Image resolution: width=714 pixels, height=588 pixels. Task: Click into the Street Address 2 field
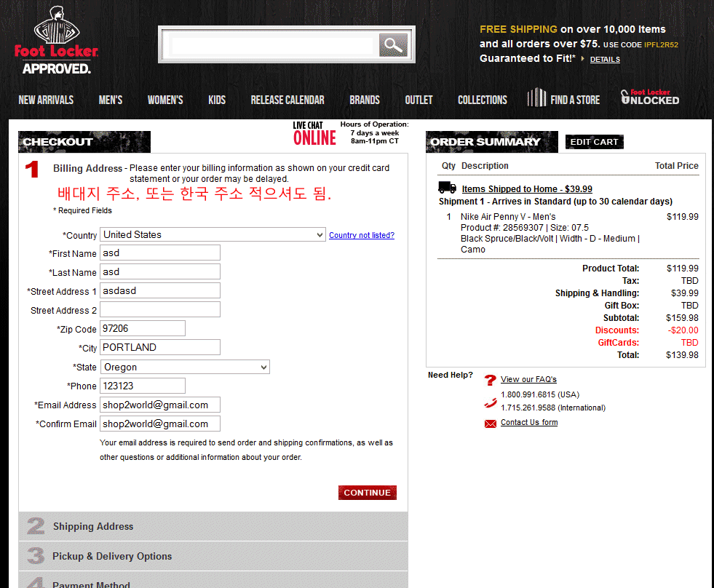[x=160, y=309]
